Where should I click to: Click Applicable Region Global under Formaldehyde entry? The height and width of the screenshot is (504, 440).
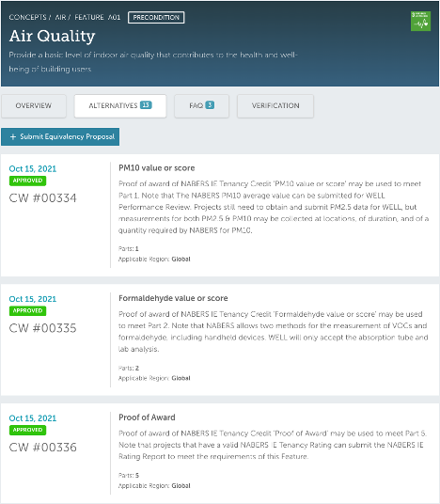click(x=154, y=378)
